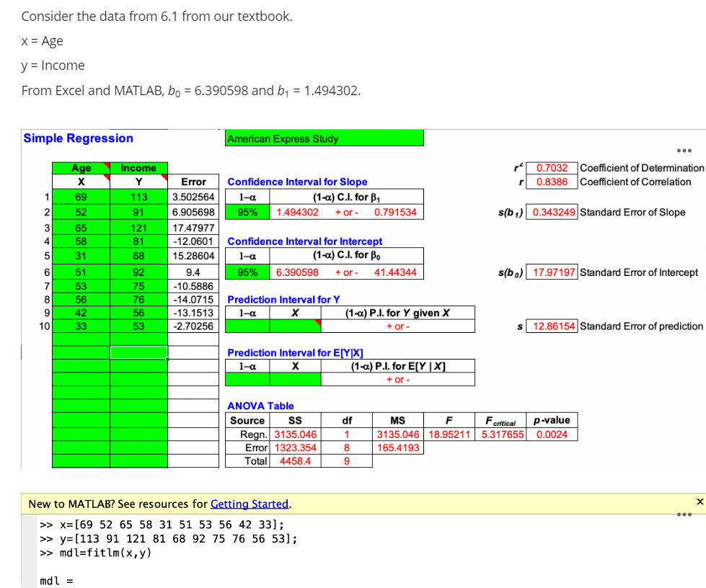Screen dimensions: 706x588
Task: Select the American Express Study title cell
Action: (325, 138)
